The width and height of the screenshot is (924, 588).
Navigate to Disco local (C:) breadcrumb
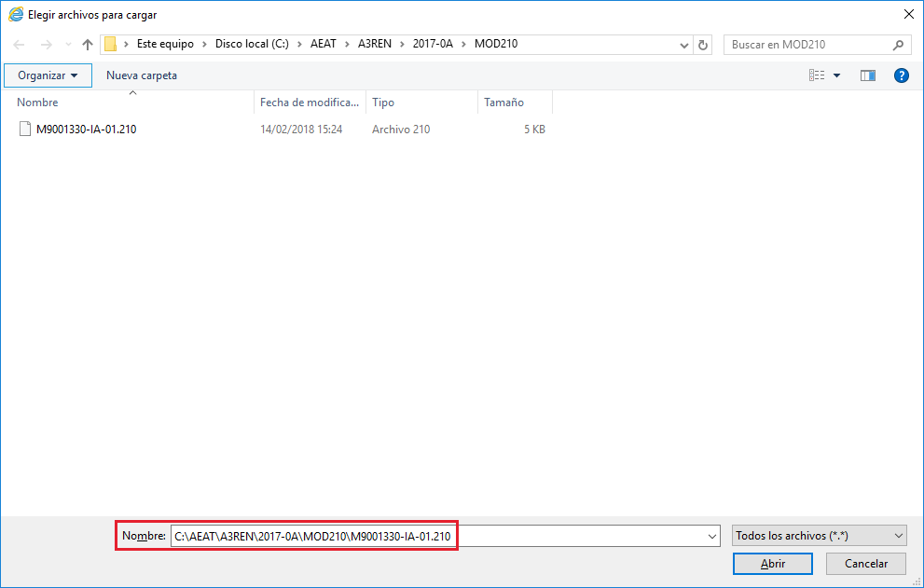[x=252, y=44]
